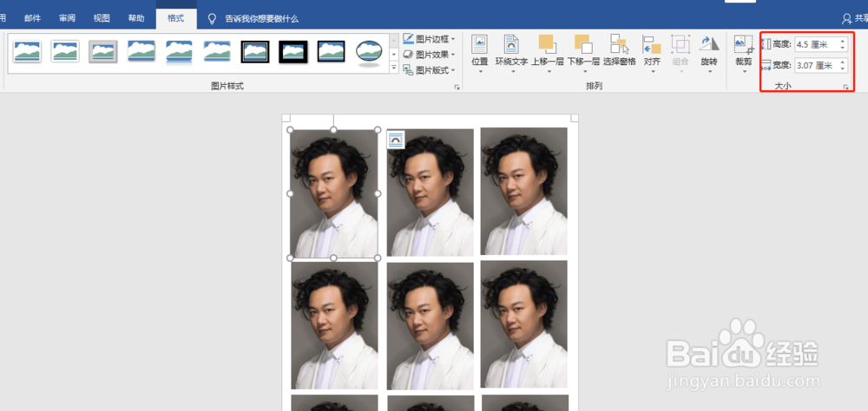This screenshot has height=411, width=868.
Task: Switch to the 邮件 ribbon tab
Action: pos(33,18)
